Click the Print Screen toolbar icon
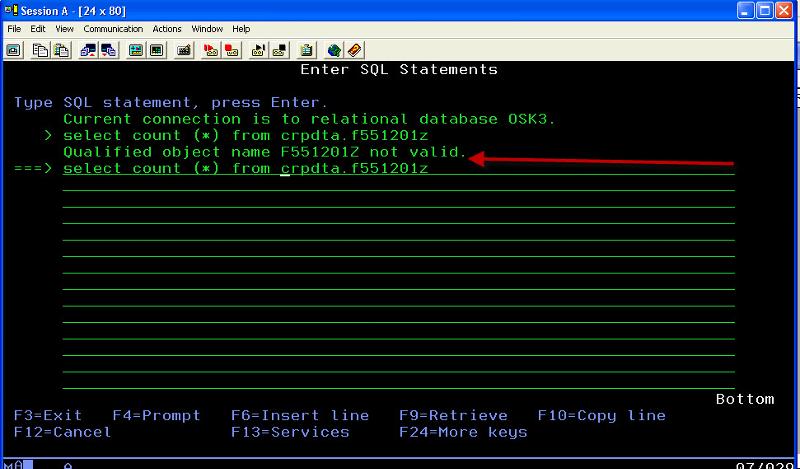Screen dimensions: 800x469 [x=14, y=50]
